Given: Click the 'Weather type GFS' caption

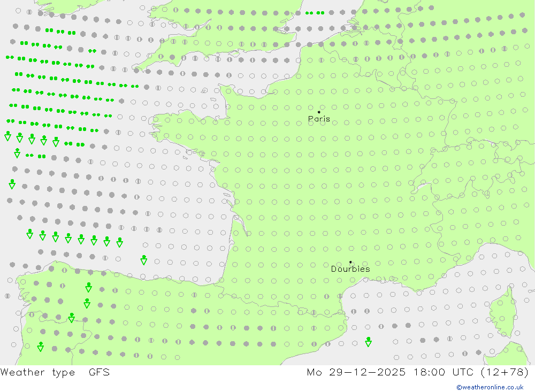Looking at the screenshot, I should (55, 372).
